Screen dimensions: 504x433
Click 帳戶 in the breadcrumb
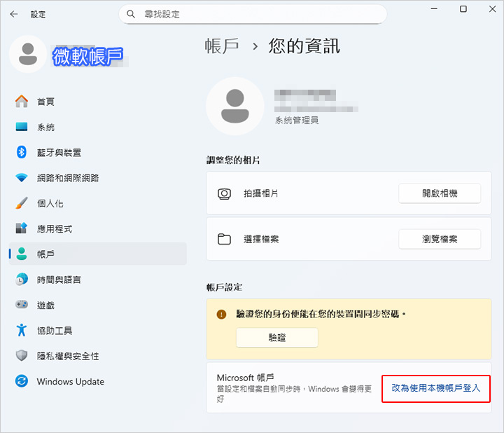click(x=222, y=46)
